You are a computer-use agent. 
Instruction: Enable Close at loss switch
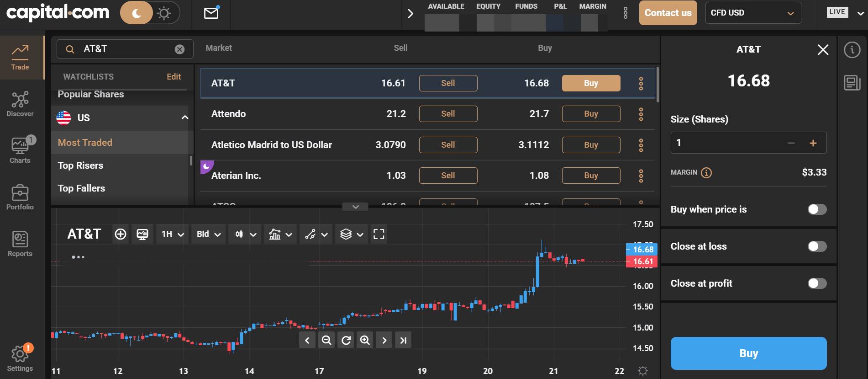817,246
